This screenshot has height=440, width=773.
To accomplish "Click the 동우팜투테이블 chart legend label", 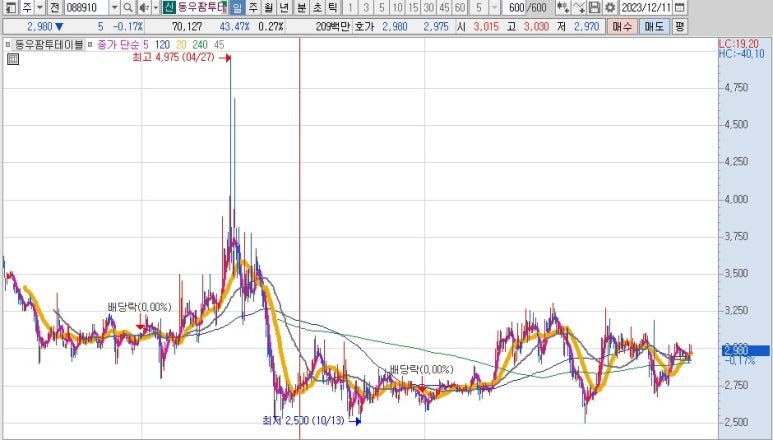I will tap(49, 45).
